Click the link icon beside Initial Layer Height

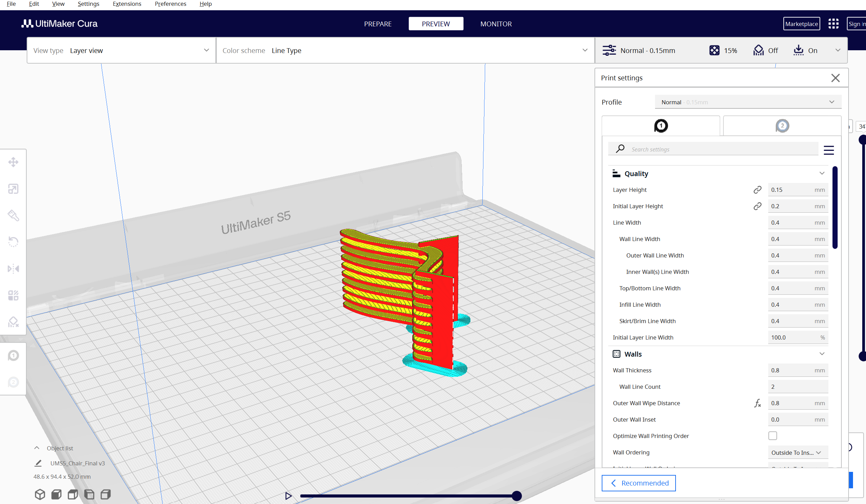click(x=757, y=206)
